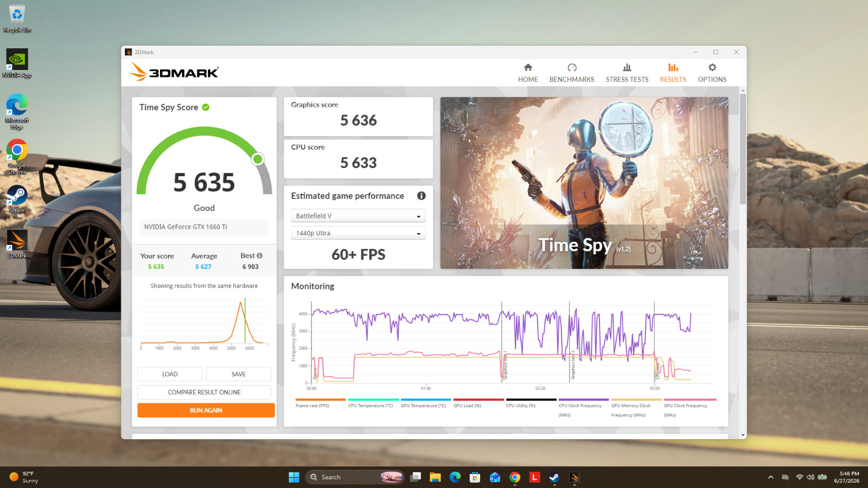Image resolution: width=868 pixels, height=488 pixels.
Task: Open the Windows Start menu
Action: point(294,477)
